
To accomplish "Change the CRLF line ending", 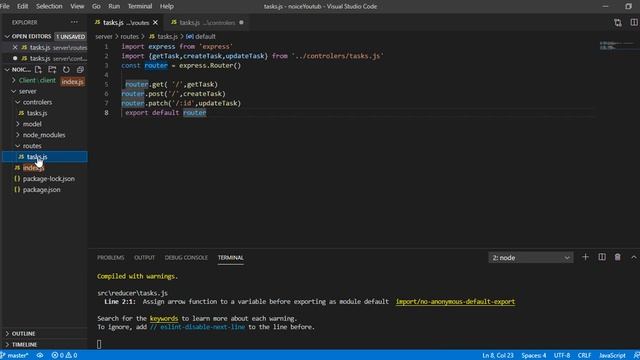I will (584, 356).
